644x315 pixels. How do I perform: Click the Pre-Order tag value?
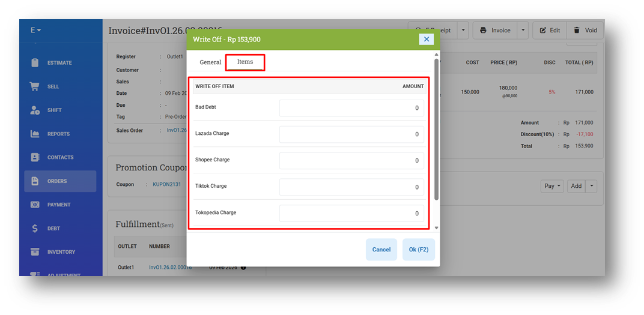pyautogui.click(x=176, y=116)
